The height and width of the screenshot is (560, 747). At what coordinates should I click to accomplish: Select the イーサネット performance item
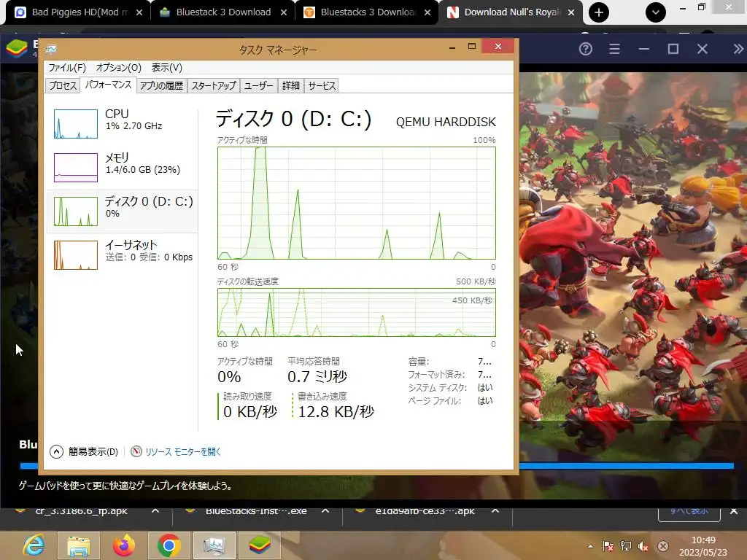[x=122, y=254]
